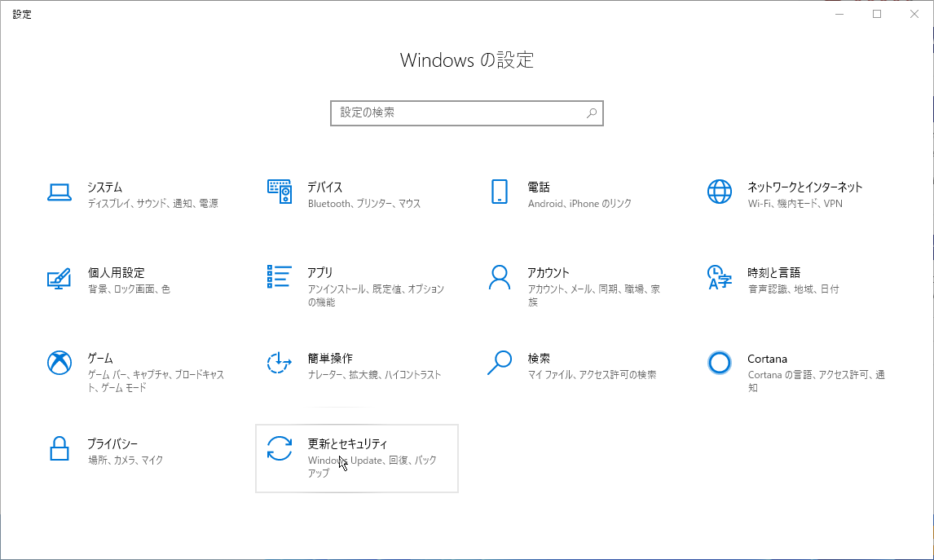Click 'ディスプレイ、サウンド、通知、電源' description

153,204
